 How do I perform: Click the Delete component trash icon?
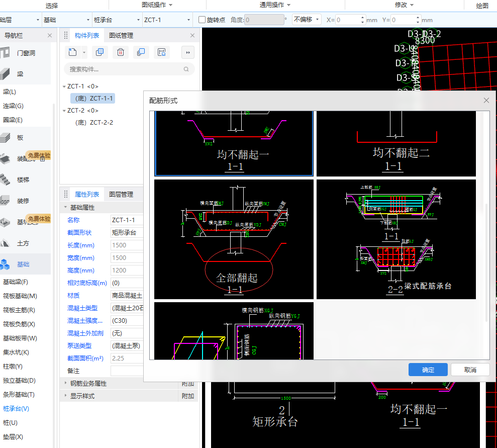121,52
